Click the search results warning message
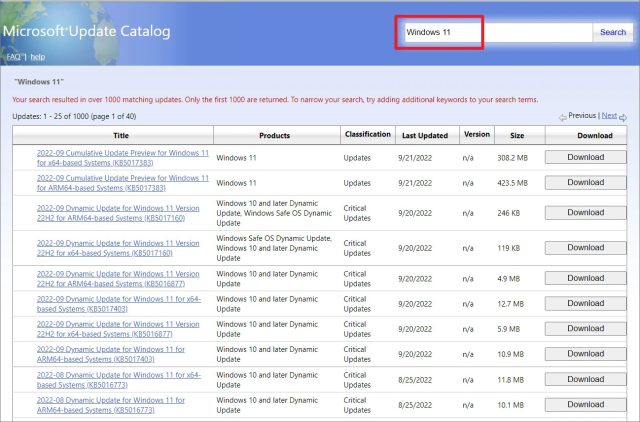 pos(275,100)
